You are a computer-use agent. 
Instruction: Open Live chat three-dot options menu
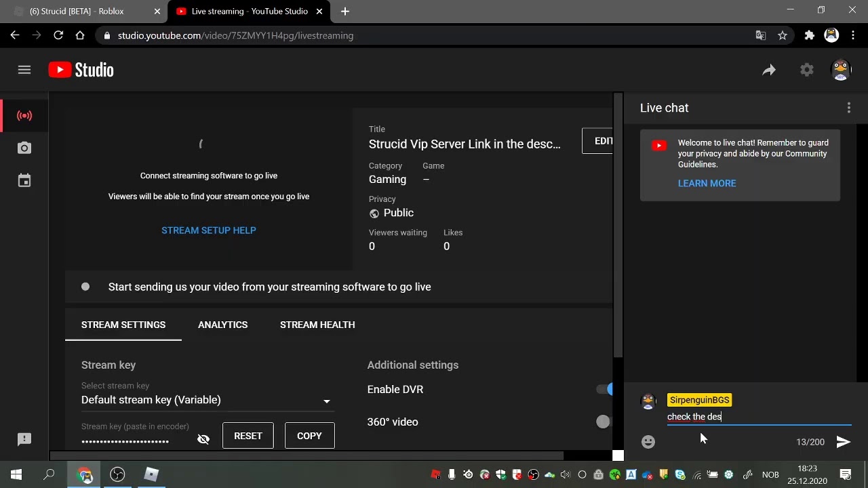pyautogui.click(x=848, y=108)
